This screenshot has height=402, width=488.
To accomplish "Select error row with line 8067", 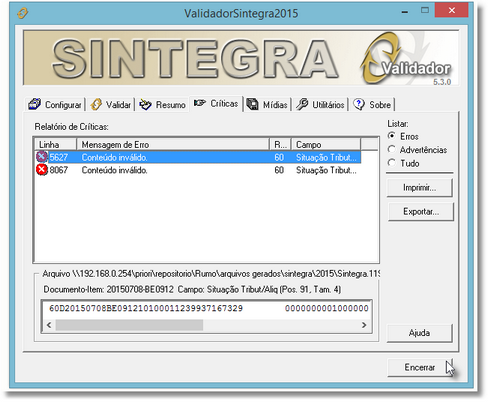I will 198,170.
